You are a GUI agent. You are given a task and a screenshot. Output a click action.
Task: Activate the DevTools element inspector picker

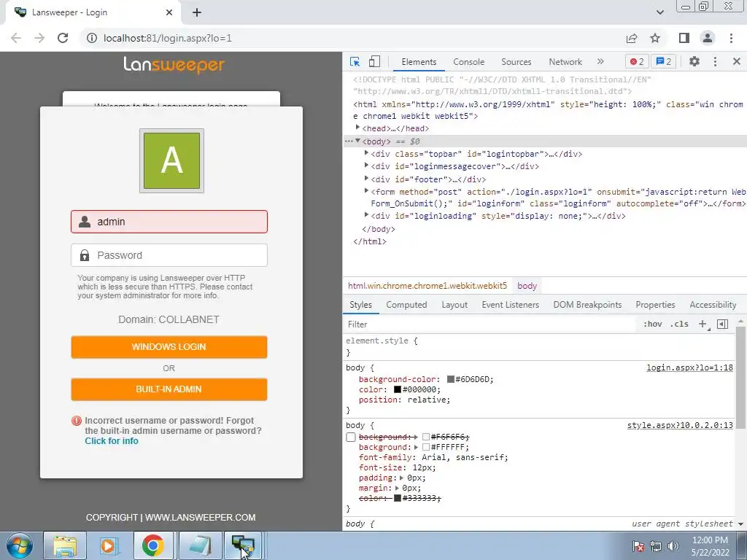(x=355, y=61)
